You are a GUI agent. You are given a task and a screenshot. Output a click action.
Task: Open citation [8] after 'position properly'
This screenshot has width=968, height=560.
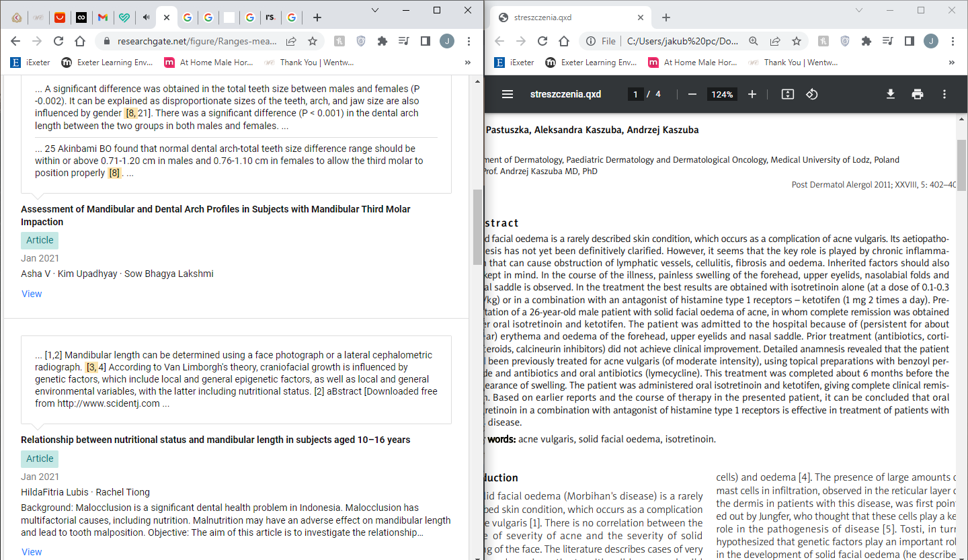[x=114, y=173]
